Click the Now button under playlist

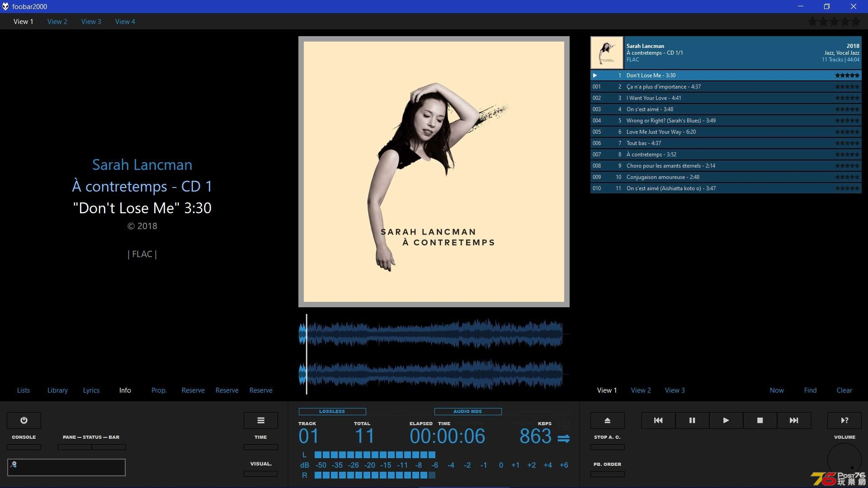click(x=777, y=390)
